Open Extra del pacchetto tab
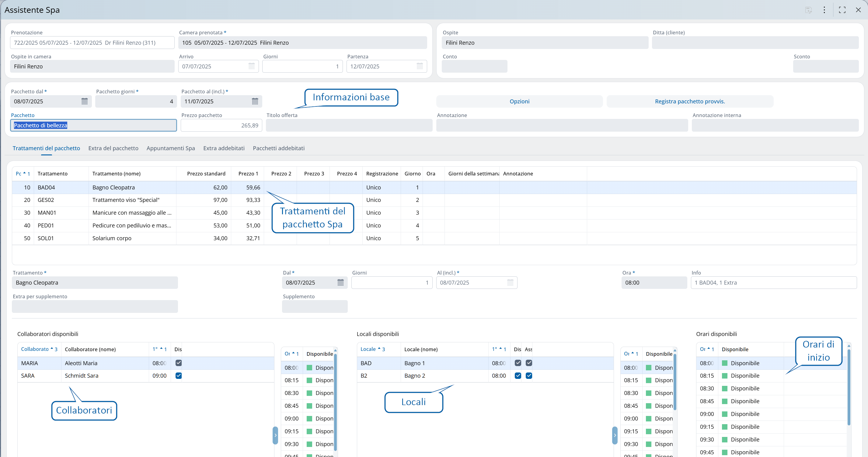This screenshot has height=457, width=868. coord(113,148)
